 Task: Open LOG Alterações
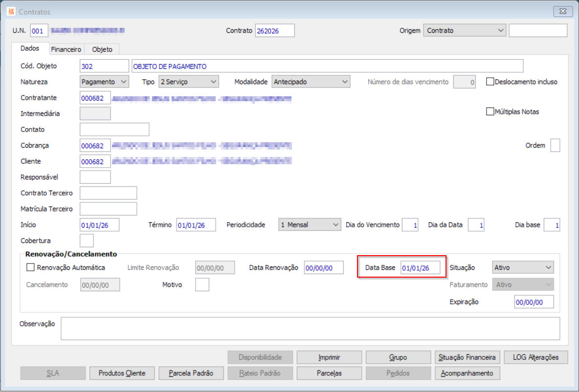tap(536, 357)
